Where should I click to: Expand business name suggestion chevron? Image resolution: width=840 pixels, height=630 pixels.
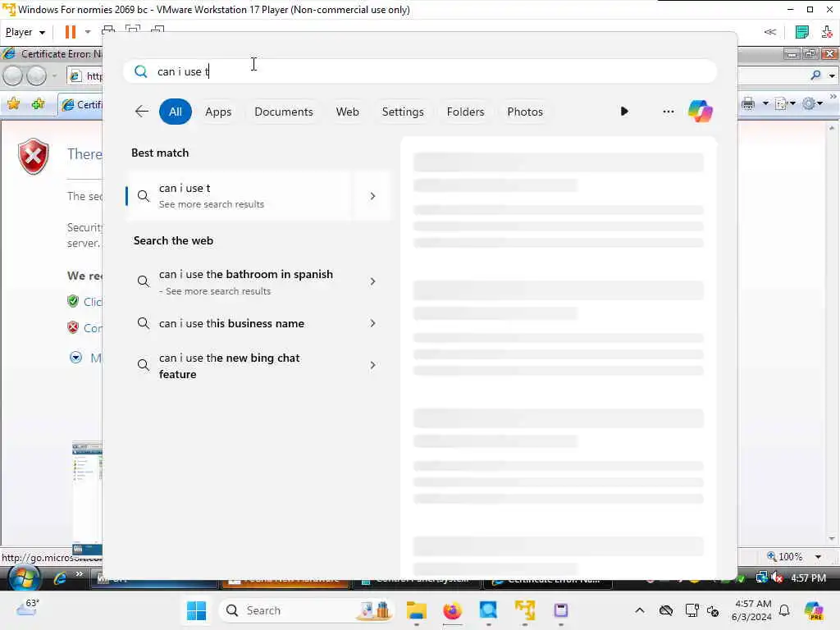[372, 323]
